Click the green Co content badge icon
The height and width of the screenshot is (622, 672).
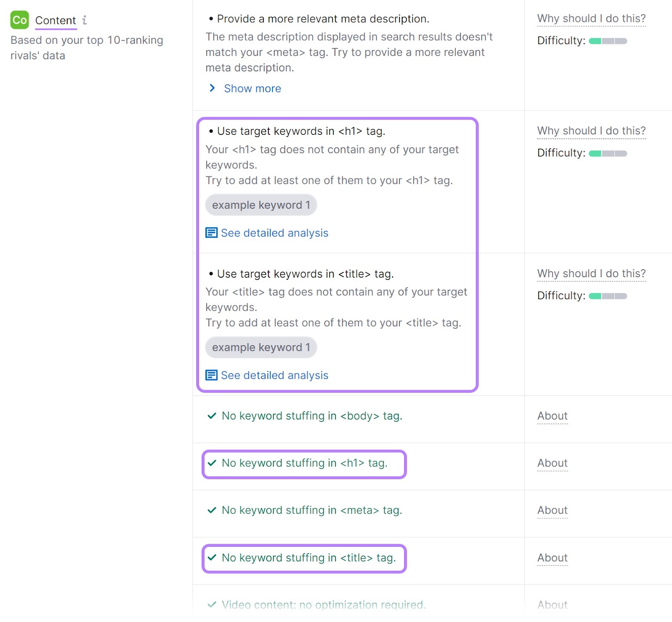pos(20,20)
